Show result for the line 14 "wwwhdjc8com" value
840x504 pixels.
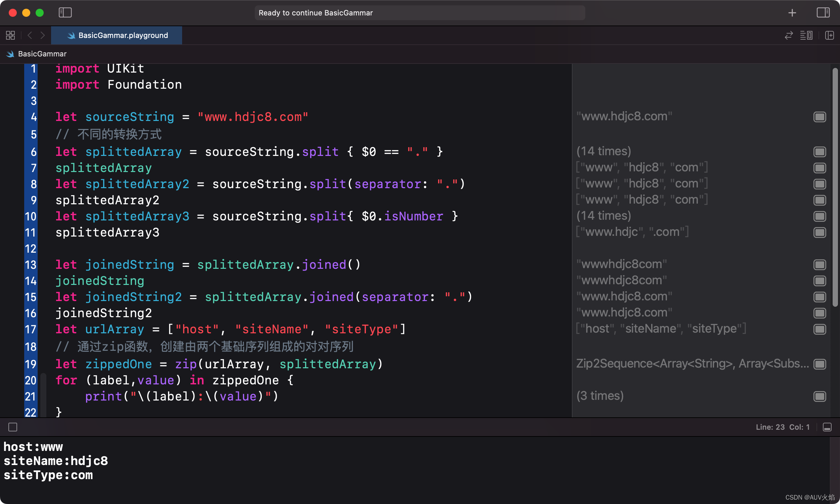(x=820, y=281)
